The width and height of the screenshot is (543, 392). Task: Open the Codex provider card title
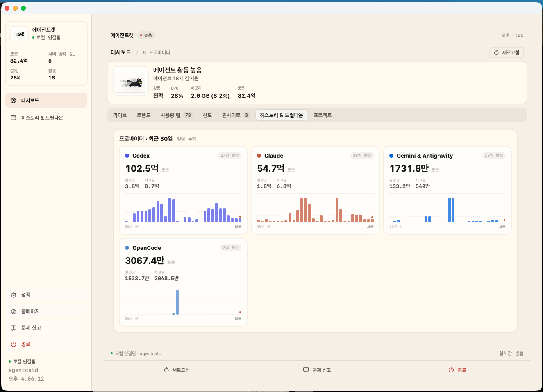[x=141, y=156]
